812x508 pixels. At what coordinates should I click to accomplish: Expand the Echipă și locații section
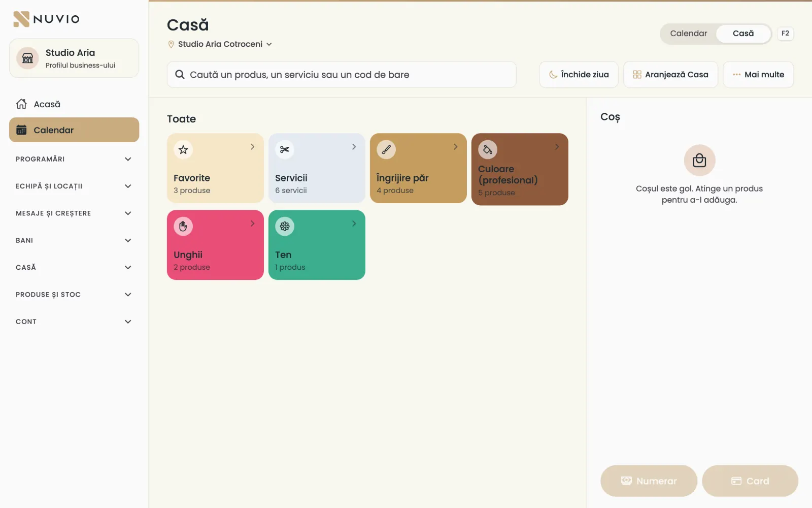click(x=74, y=186)
